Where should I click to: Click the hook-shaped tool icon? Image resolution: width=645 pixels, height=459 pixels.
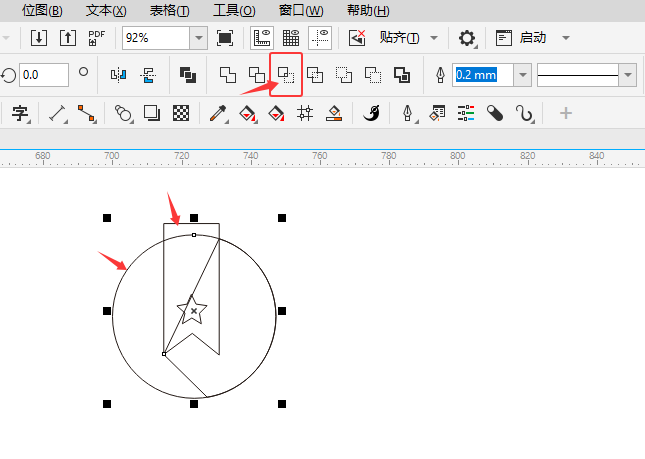pyautogui.click(x=524, y=113)
